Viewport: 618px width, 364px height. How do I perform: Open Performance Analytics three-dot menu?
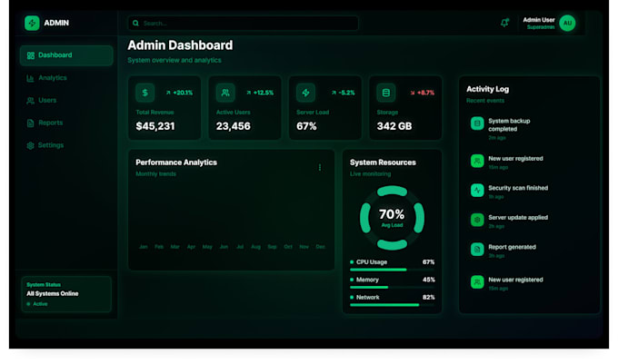pyautogui.click(x=320, y=168)
